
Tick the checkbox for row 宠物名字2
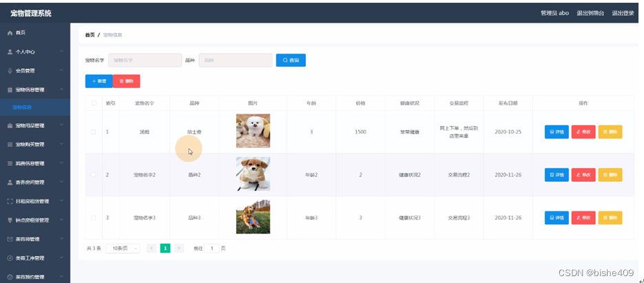93,175
